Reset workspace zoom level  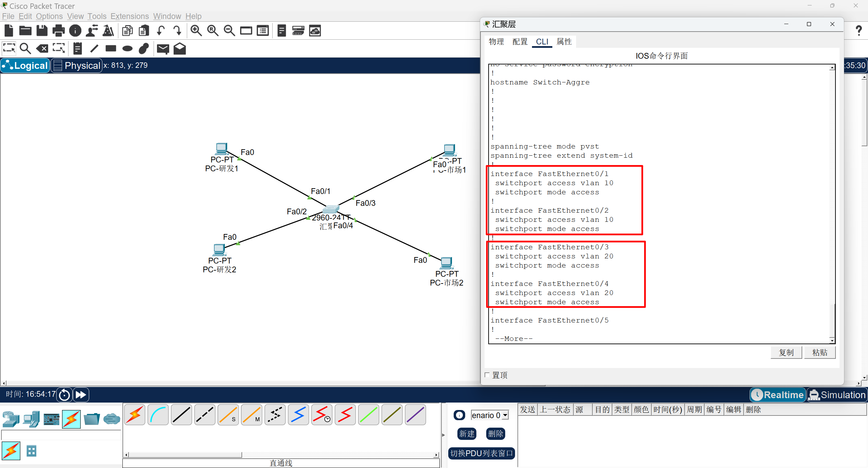pyautogui.click(x=213, y=31)
